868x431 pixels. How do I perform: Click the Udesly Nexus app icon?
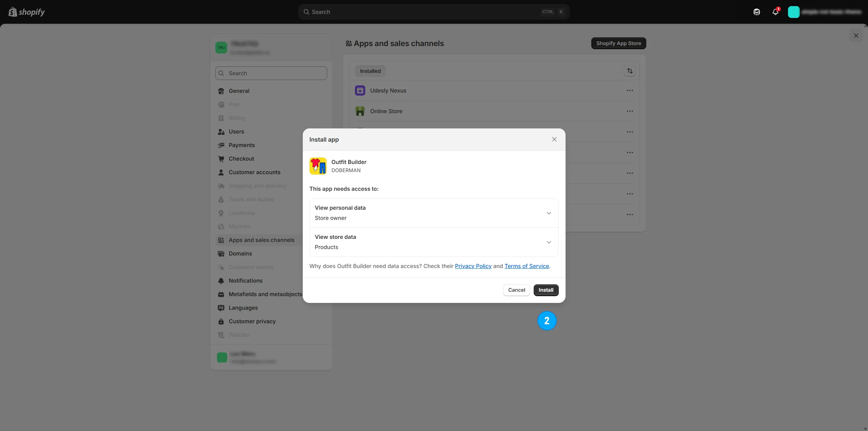pos(360,90)
